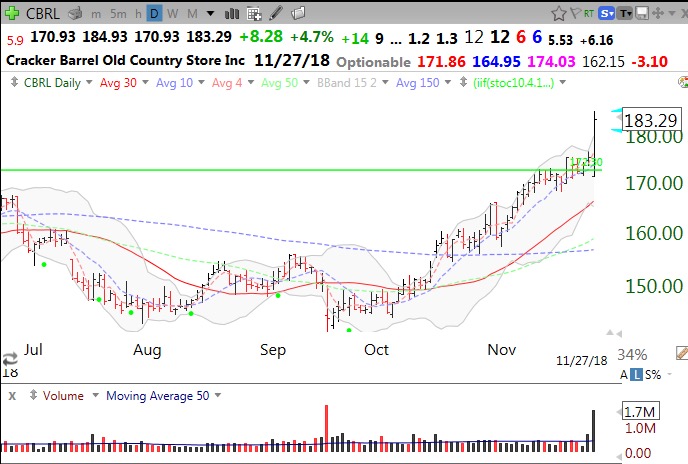Image resolution: width=688 pixels, height=464 pixels.
Task: Click the Optionable label
Action: (373, 62)
